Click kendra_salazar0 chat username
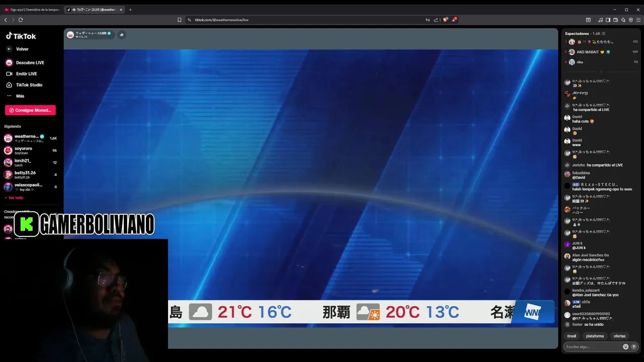Viewport: 644px width, 362px height. click(586, 290)
